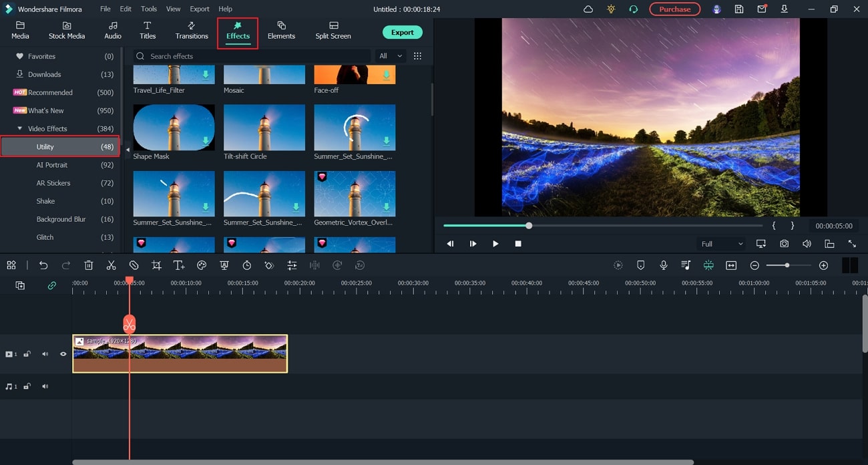
Task: Mute the audio track 1 speaker
Action: point(45,386)
